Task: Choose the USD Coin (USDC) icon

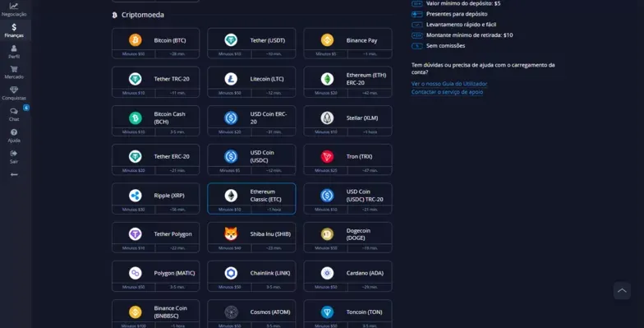Action: (231, 156)
